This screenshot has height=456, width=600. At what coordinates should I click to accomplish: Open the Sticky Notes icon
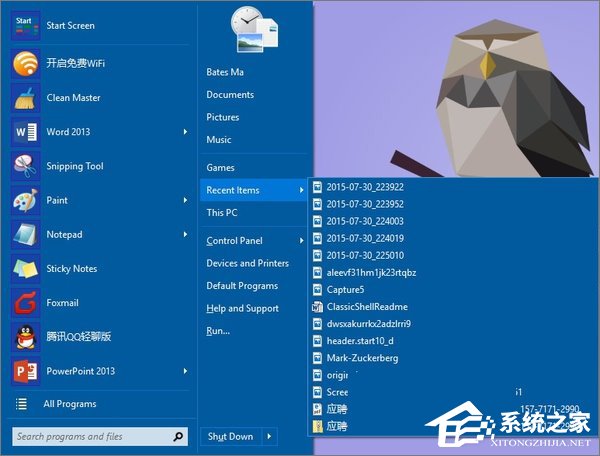tap(25, 268)
